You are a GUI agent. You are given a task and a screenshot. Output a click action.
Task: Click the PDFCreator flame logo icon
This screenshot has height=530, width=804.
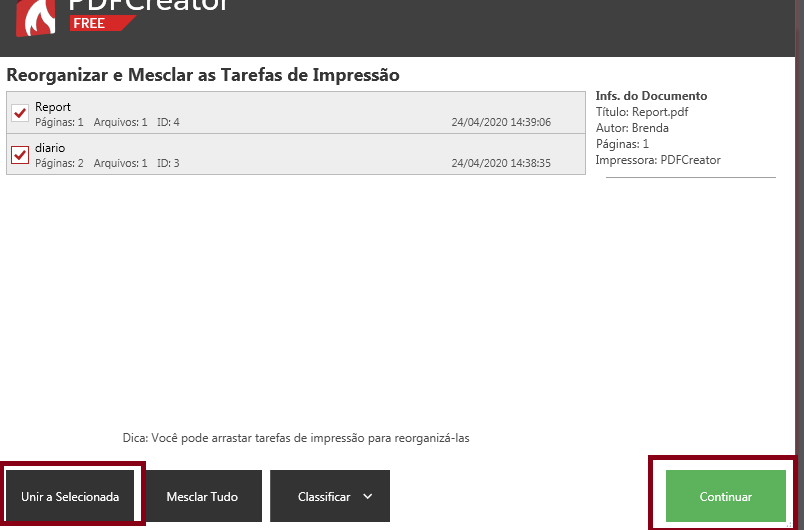pos(35,18)
